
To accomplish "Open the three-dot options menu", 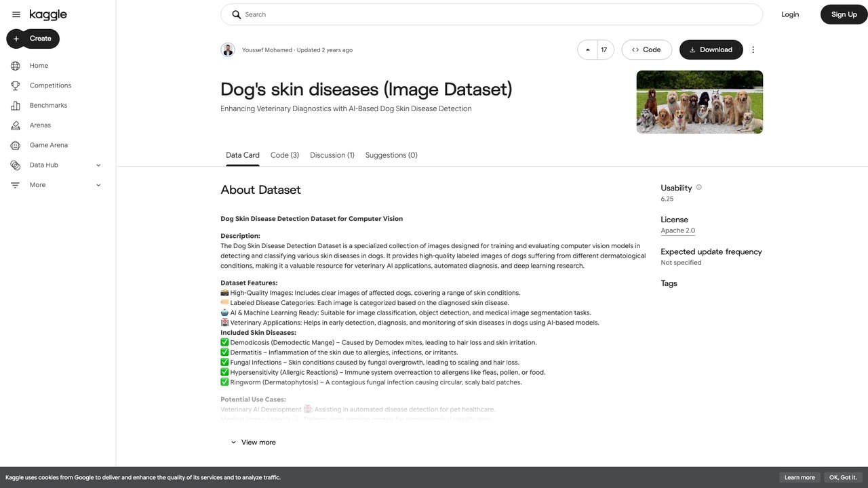I will [753, 49].
